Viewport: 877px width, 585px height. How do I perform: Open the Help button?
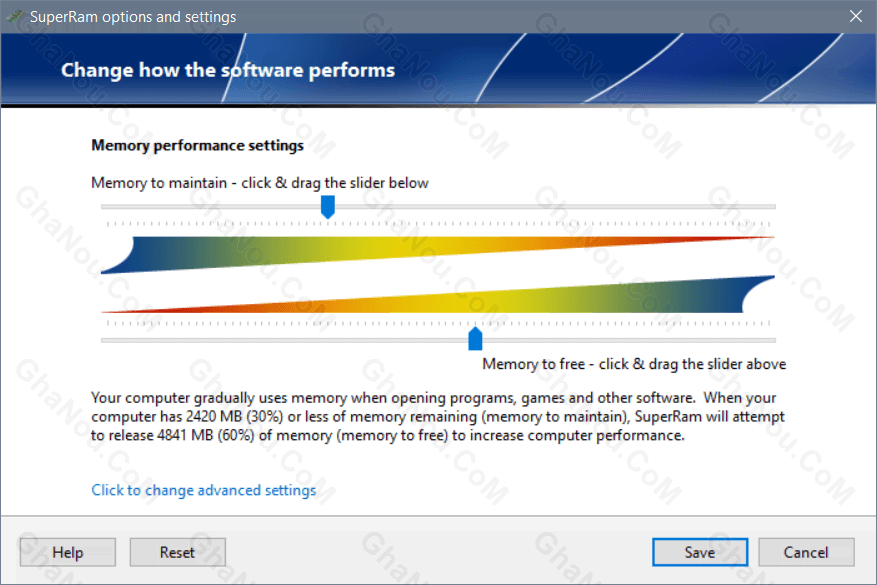coord(68,553)
